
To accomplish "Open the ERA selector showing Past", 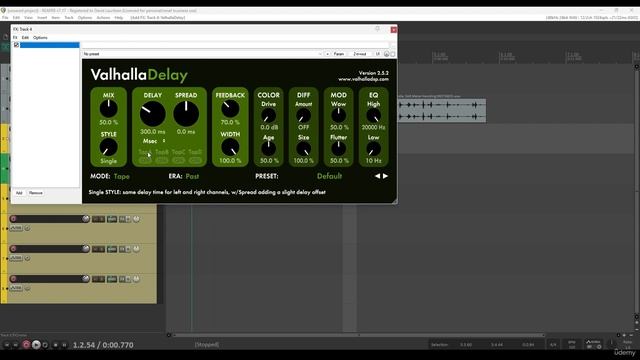I will 192,176.
